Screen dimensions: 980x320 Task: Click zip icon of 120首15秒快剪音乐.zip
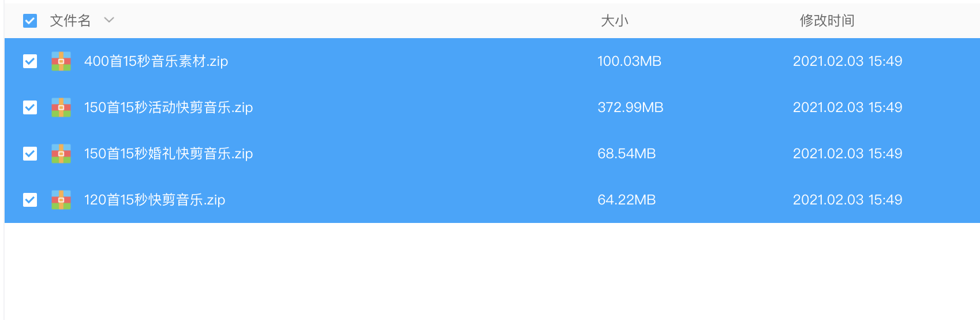61,200
